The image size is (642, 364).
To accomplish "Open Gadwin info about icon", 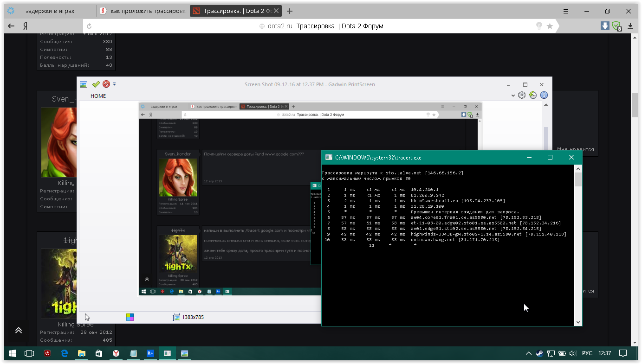I will click(x=544, y=95).
